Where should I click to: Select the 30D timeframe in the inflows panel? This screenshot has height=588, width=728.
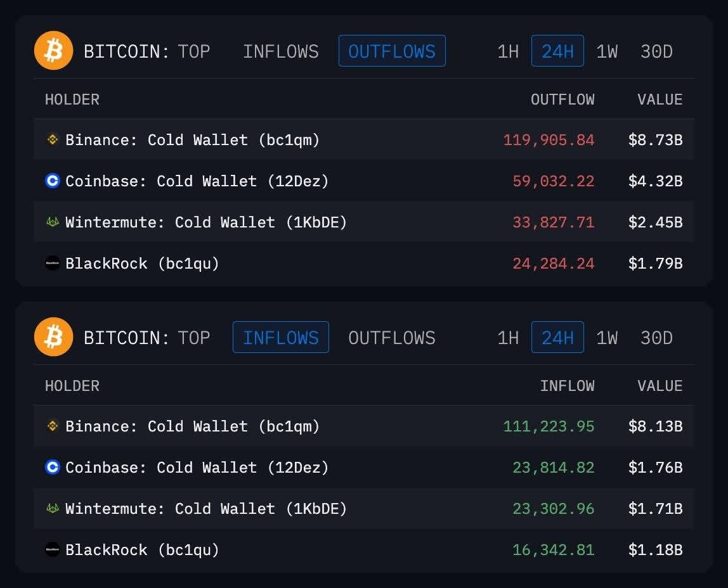point(656,338)
